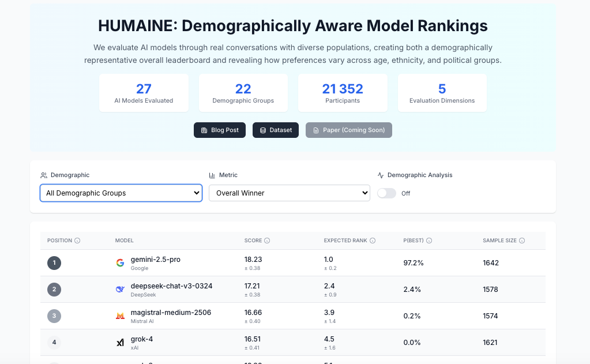590x364 pixels.
Task: Click the pulse icon beside Demographic Analysis
Action: pos(381,175)
